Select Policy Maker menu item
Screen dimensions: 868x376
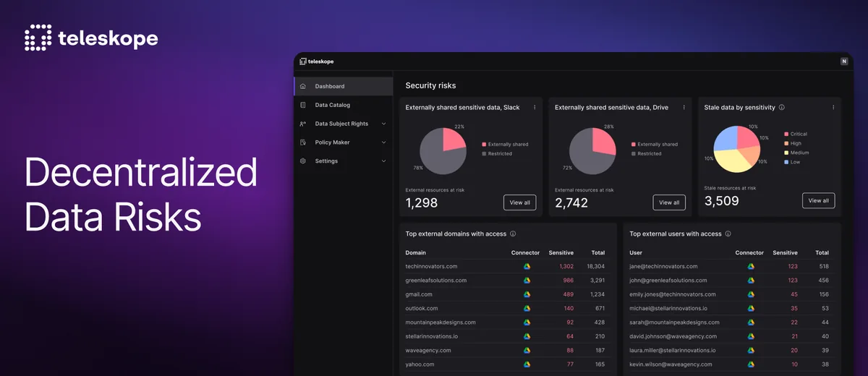click(343, 142)
